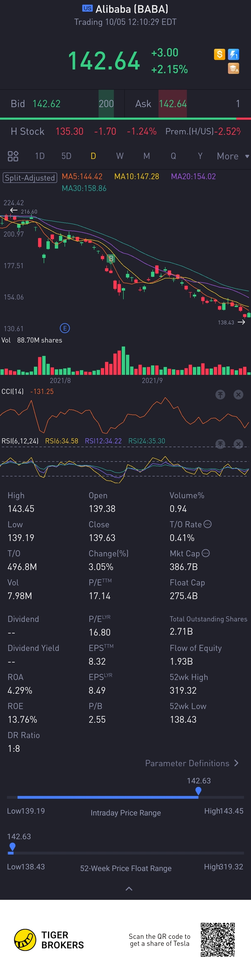The image size is (251, 980).
Task: Tap the Dividend Yield label
Action: pyautogui.click(x=33, y=648)
